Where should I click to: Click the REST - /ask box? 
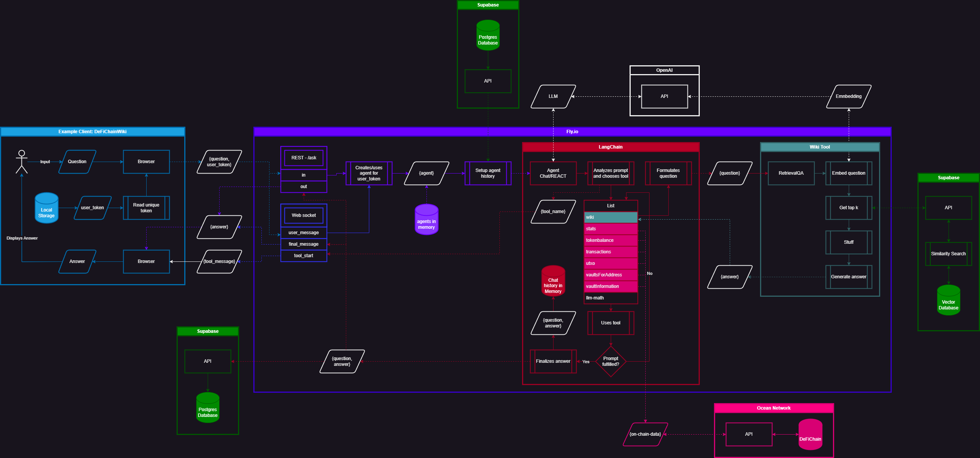[304, 158]
